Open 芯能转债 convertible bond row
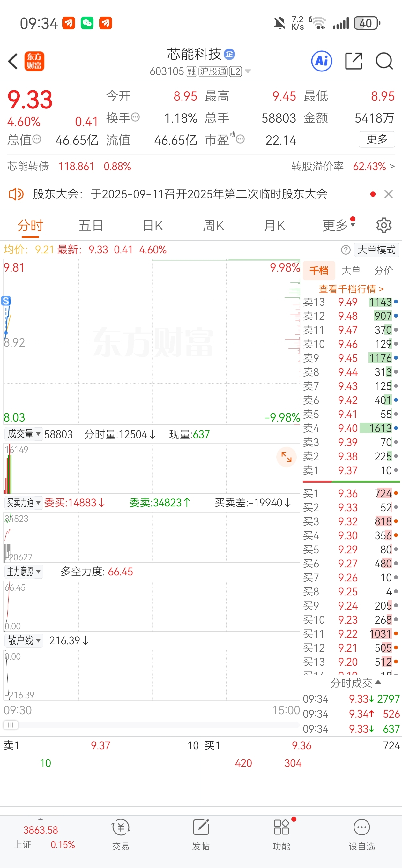The image size is (402, 868). (69, 166)
